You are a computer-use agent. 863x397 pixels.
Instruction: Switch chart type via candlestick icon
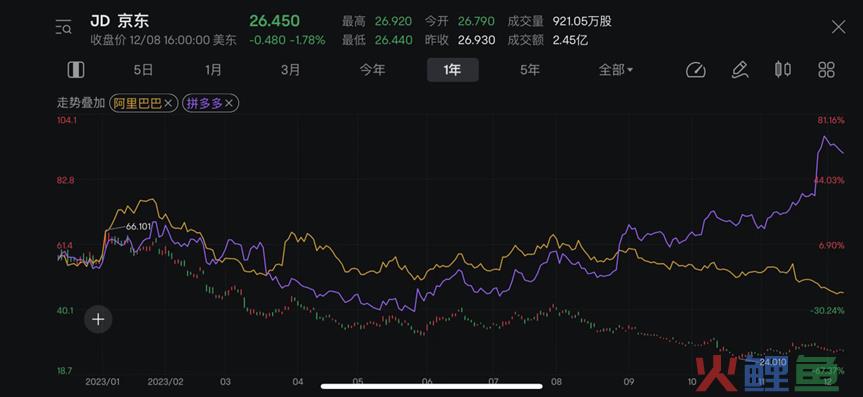click(783, 69)
